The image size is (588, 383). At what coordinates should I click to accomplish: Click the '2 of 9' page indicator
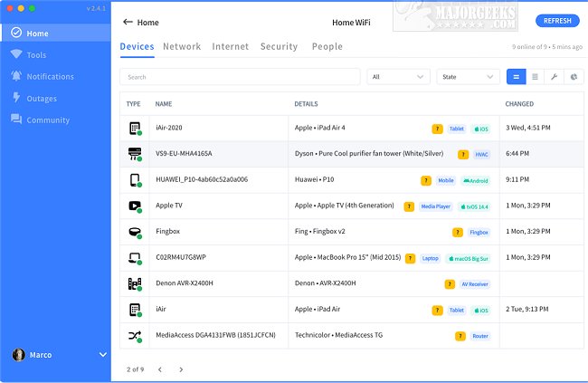coord(135,369)
